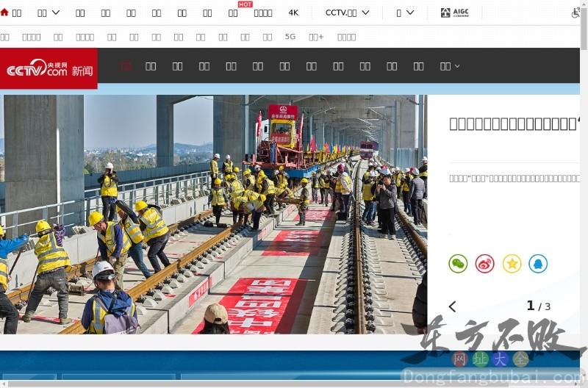Open the AIGC logo link
The height and width of the screenshot is (388, 588).
click(454, 12)
